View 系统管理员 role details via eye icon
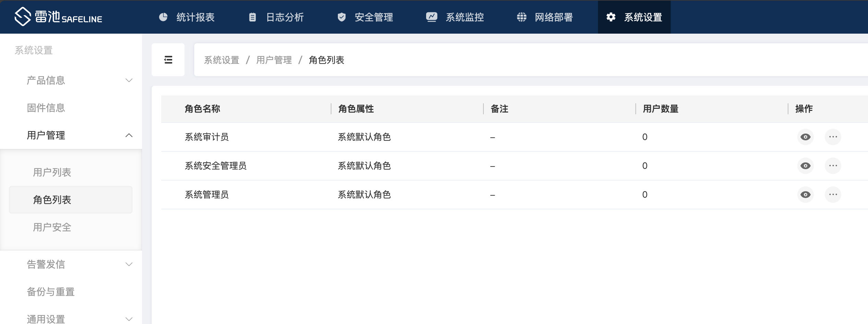This screenshot has height=324, width=868. point(805,195)
